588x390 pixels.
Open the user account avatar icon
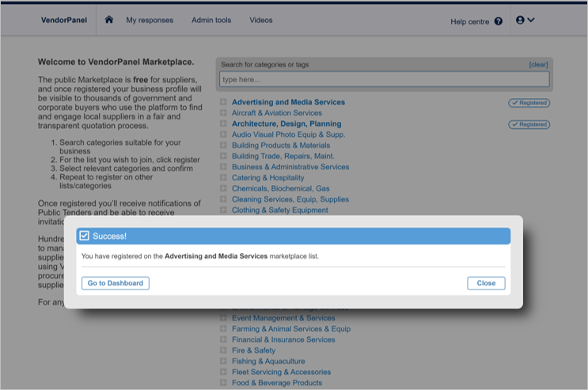click(x=520, y=20)
